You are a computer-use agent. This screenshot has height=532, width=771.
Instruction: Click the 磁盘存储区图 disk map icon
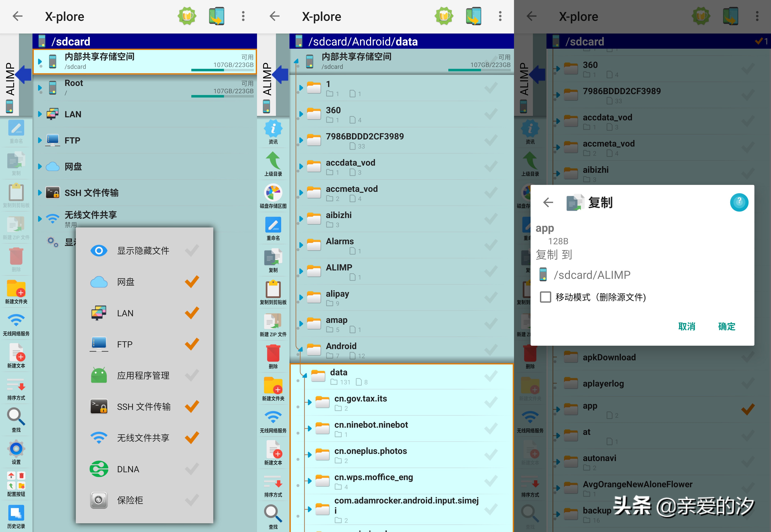point(273,193)
